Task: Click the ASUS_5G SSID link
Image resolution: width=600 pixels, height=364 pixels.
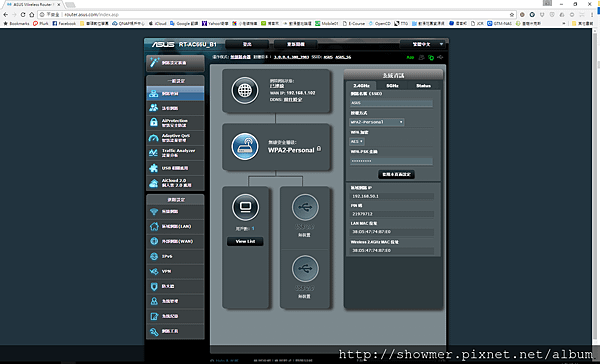Action: point(343,57)
